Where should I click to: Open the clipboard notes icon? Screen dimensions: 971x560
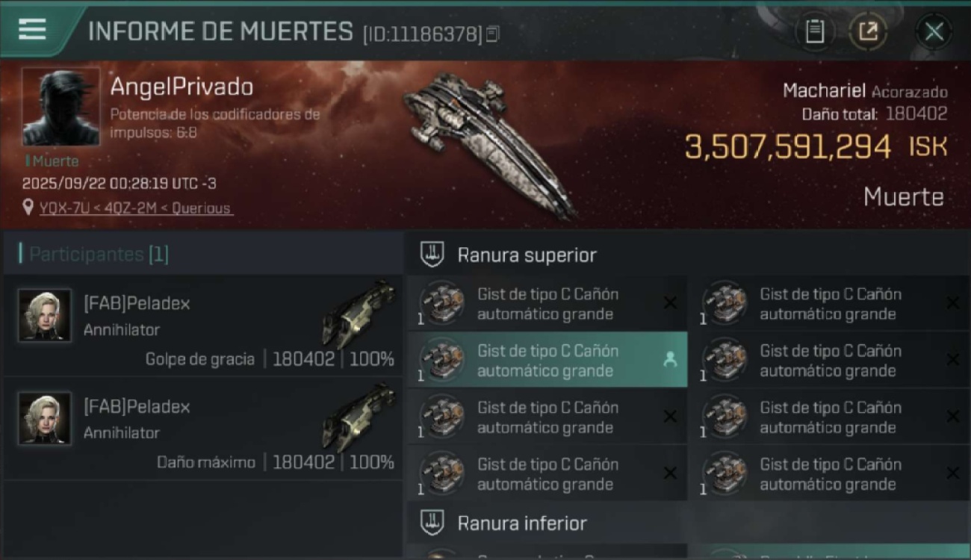(815, 31)
